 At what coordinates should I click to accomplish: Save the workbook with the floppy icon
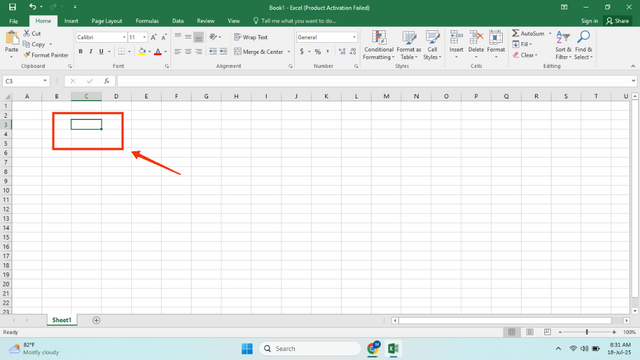pos(12,7)
